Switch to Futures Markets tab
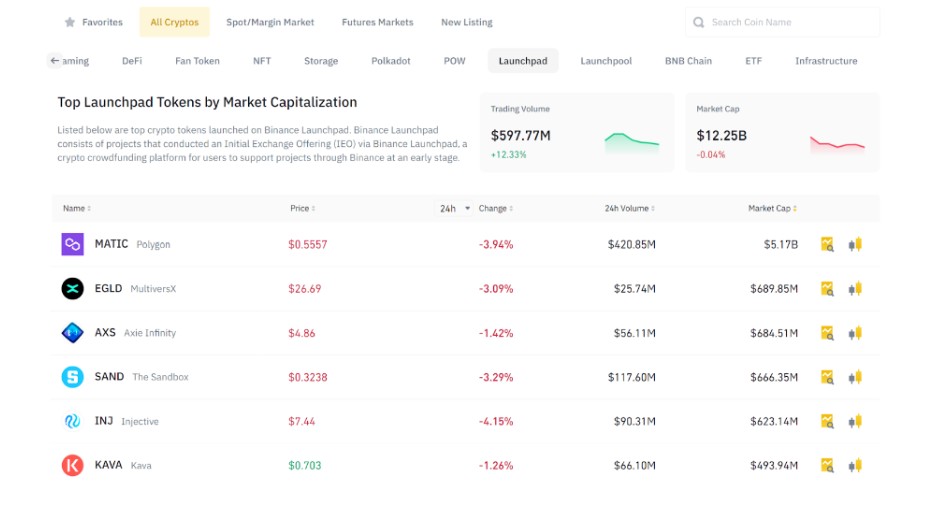Viewport: 933px width, 506px height. (x=377, y=22)
